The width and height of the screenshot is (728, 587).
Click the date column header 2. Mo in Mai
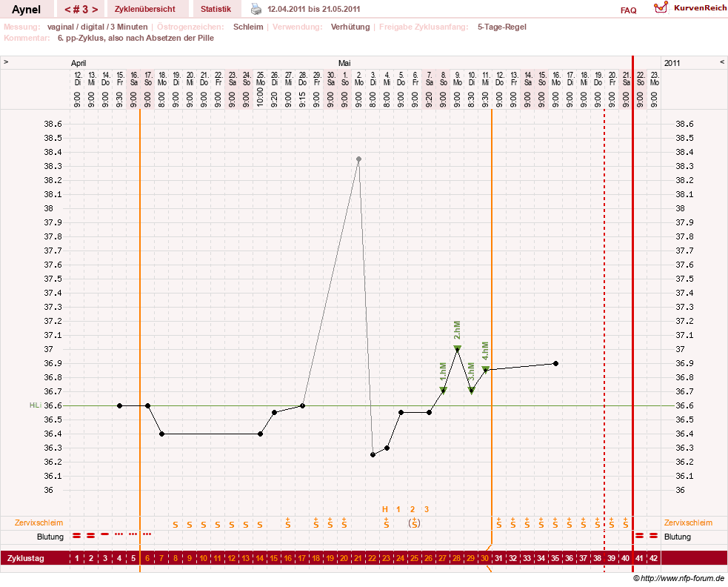coord(358,79)
